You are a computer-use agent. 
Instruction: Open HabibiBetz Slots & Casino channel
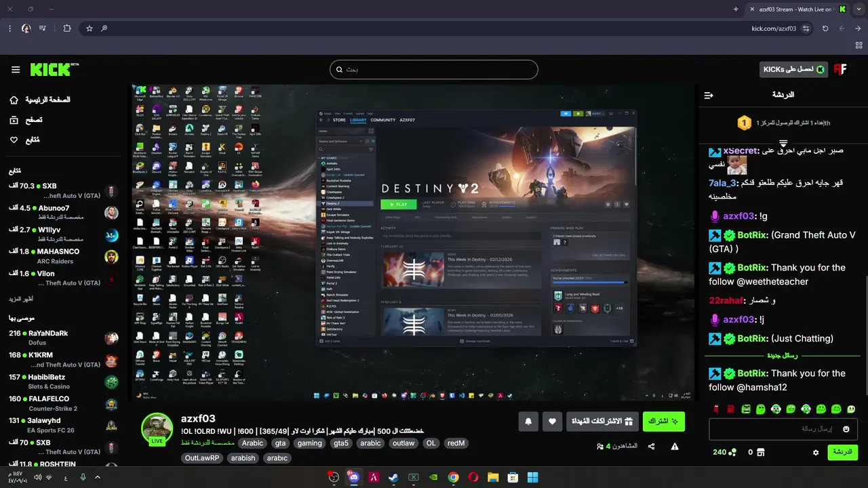point(64,382)
